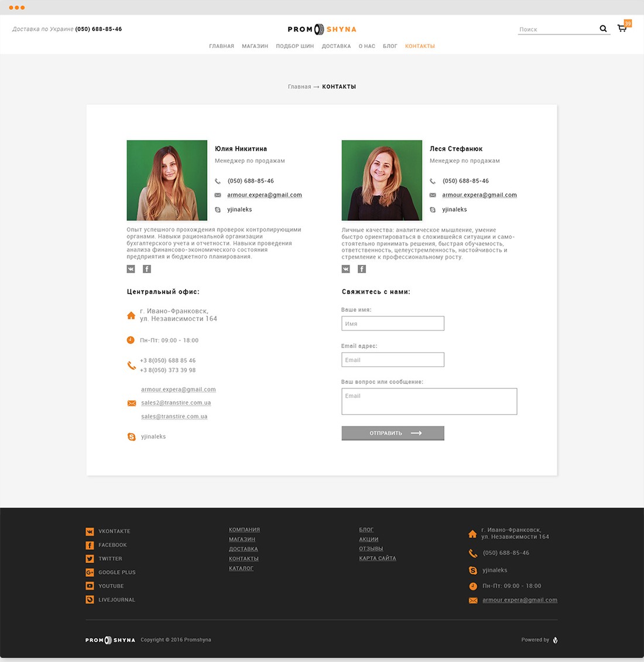Viewport: 644px width, 662px height.
Task: Click orange phone icon in central office
Action: [132, 366]
